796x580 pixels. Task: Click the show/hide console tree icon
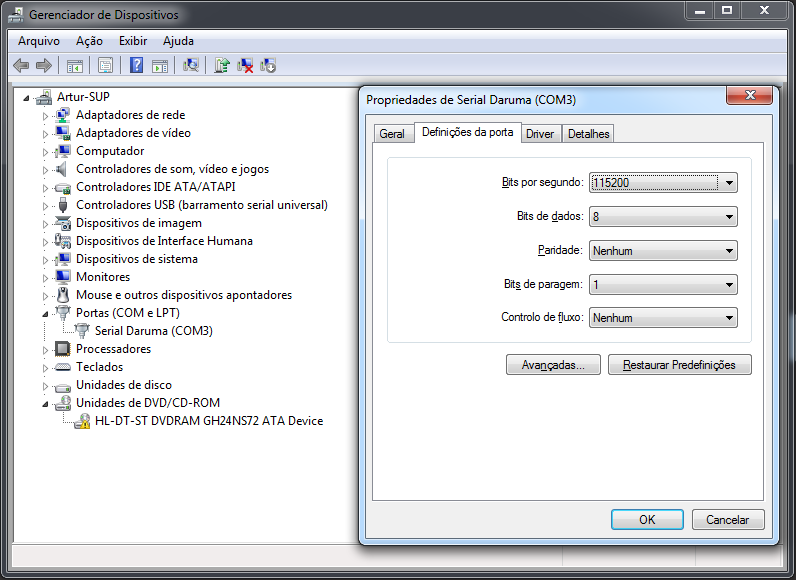click(74, 65)
